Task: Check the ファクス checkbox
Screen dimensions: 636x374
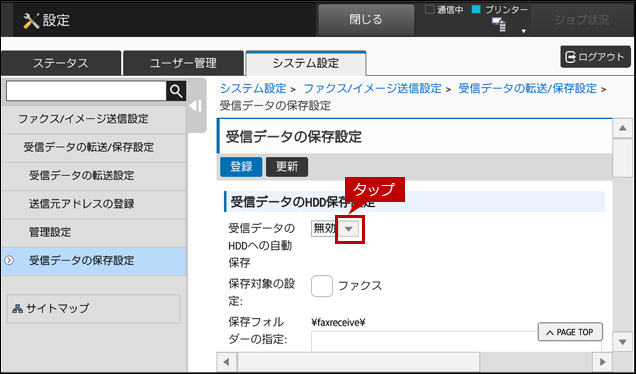Action: [x=322, y=286]
